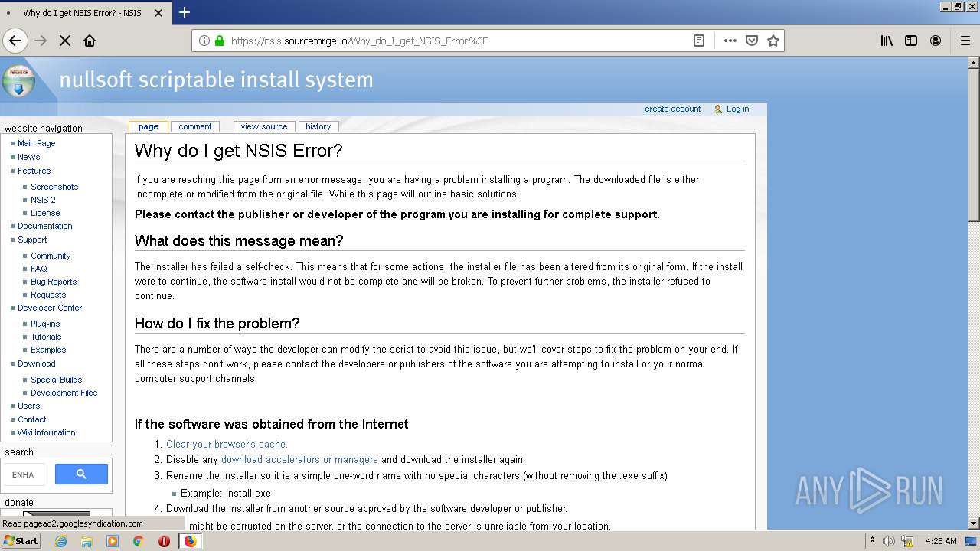
Task: Open the Library bookmarks and history
Action: 887,41
